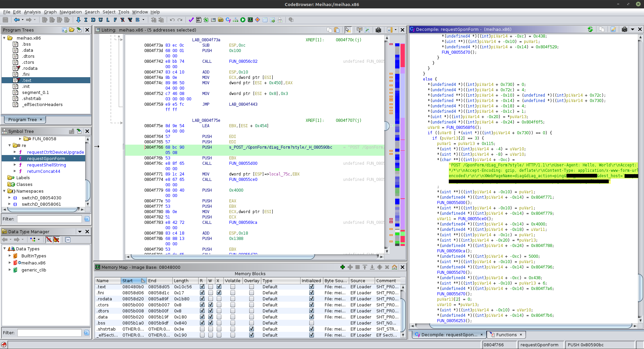
Task: Open the Display Function Graph toolbar icon
Action: [235, 20]
